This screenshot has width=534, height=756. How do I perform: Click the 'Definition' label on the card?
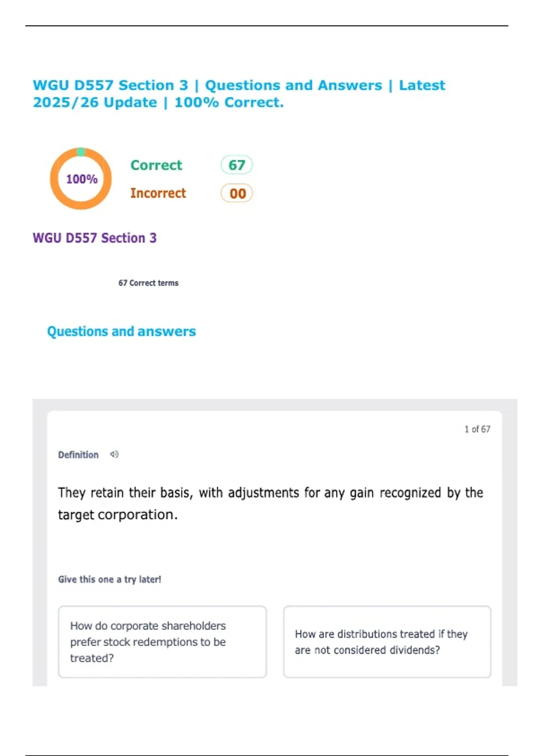(x=78, y=455)
